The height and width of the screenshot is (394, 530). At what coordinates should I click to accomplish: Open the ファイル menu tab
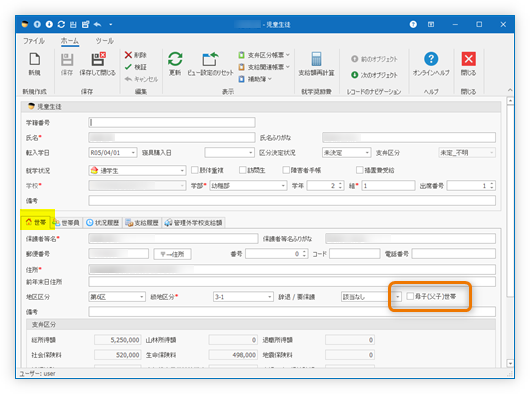[34, 41]
